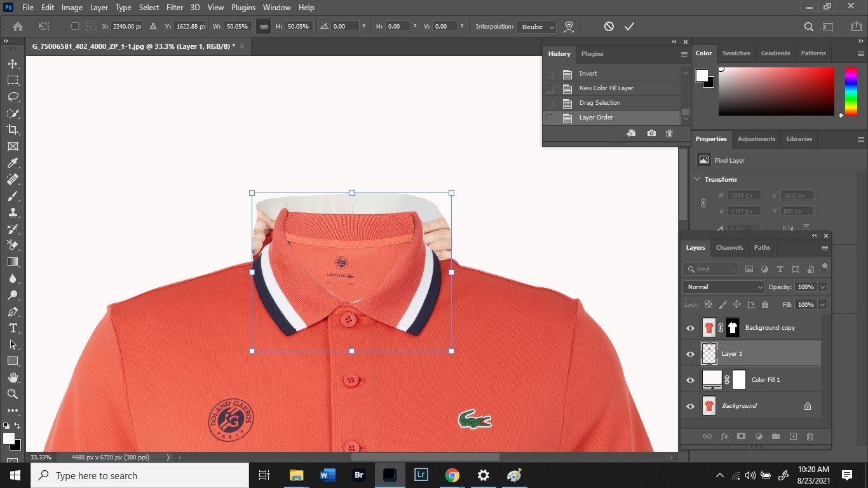868x488 pixels.
Task: Select the Crop tool
Action: (13, 130)
